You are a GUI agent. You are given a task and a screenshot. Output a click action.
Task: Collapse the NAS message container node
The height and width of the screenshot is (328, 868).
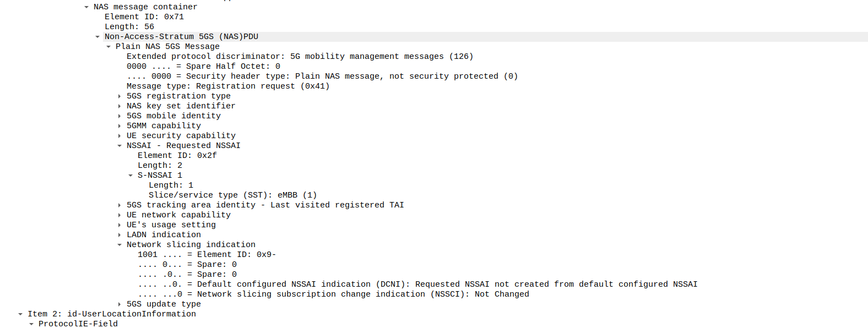point(86,7)
